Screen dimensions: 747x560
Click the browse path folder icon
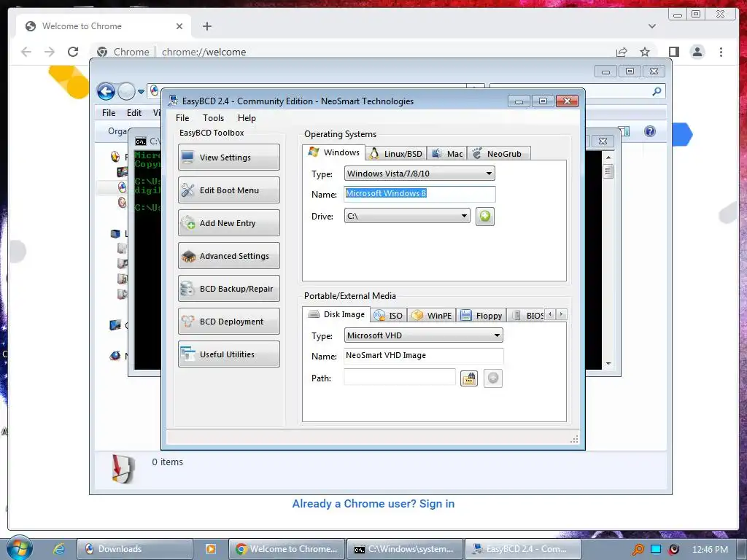[x=469, y=378]
